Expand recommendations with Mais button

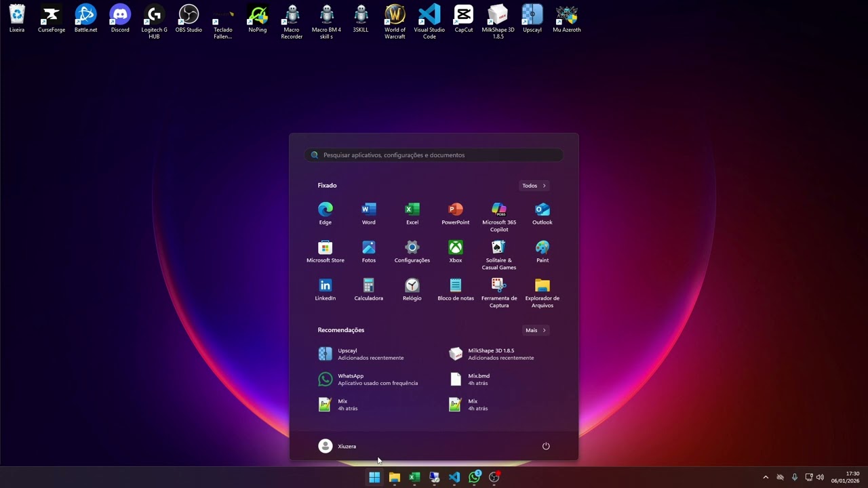(x=536, y=330)
